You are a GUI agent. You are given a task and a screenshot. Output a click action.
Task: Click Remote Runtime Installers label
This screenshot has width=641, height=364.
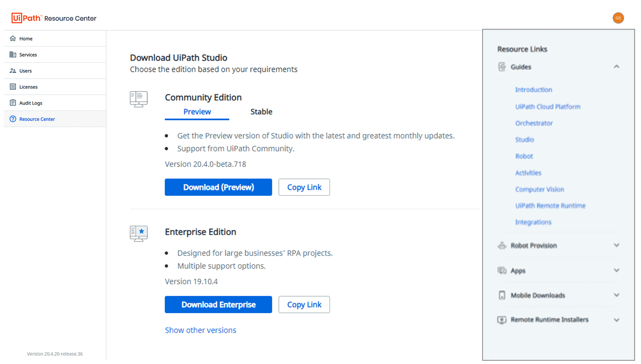[549, 320]
